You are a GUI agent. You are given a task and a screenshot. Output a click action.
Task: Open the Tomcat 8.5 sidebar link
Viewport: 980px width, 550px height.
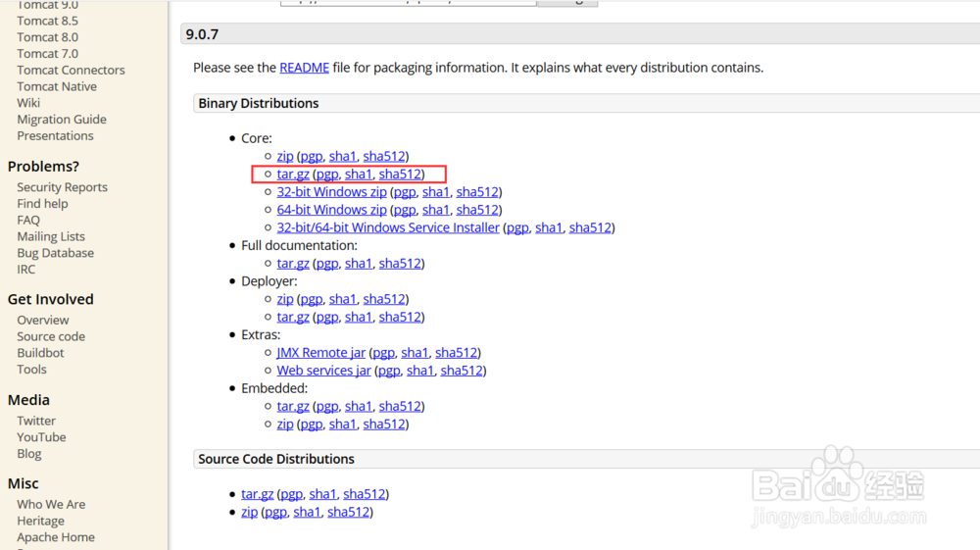pos(47,21)
